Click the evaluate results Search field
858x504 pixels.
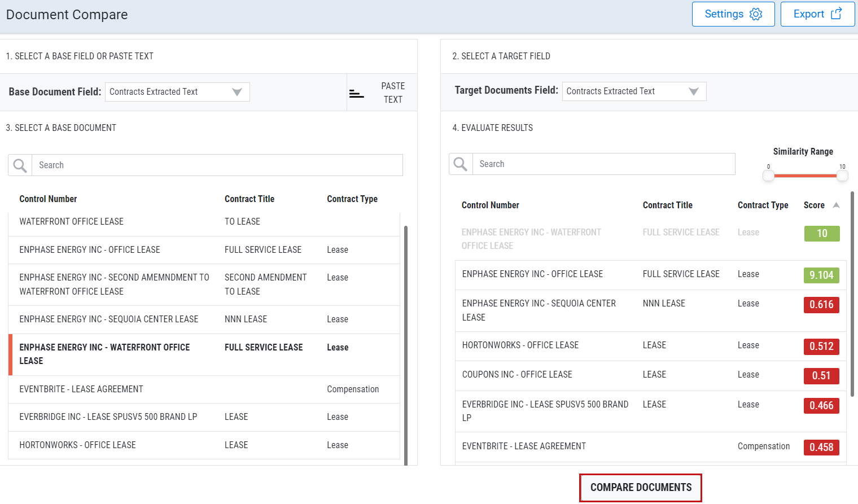point(604,164)
